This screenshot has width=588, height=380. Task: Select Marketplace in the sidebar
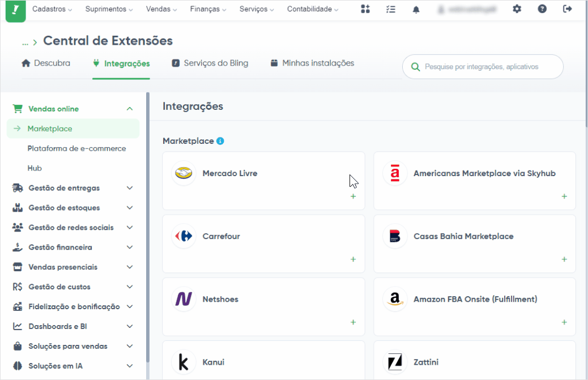pyautogui.click(x=73, y=129)
